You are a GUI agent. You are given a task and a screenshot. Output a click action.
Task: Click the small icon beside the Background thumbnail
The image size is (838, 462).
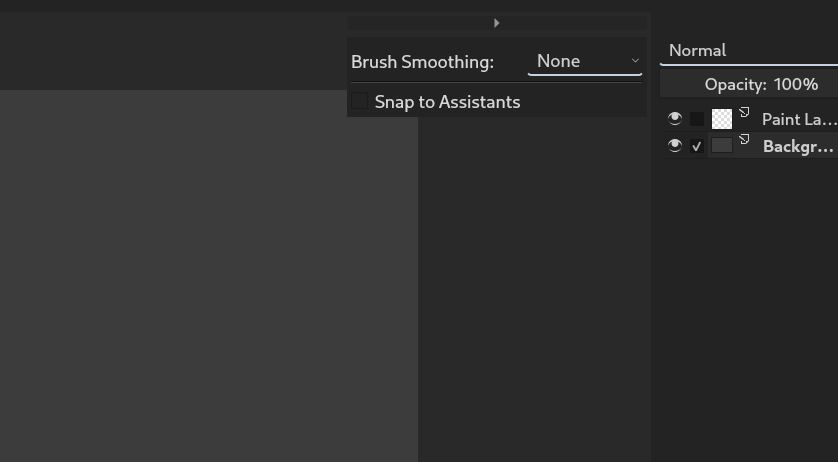coord(744,140)
